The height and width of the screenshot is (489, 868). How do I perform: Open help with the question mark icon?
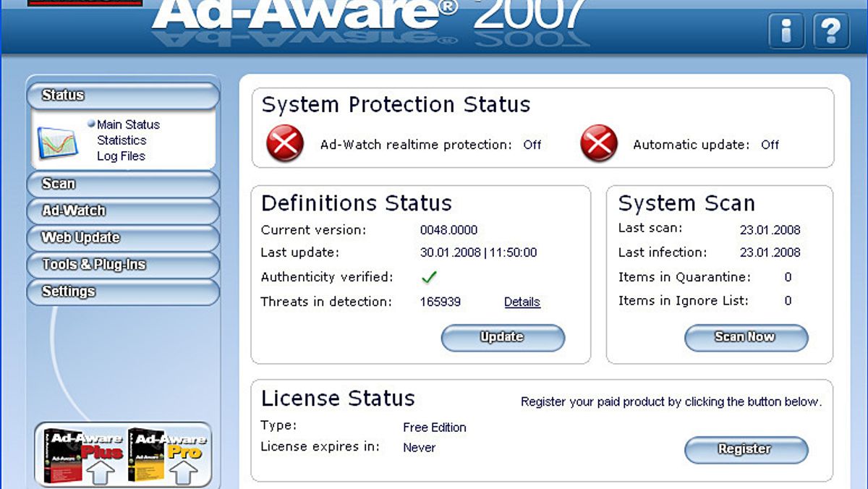[x=831, y=32]
